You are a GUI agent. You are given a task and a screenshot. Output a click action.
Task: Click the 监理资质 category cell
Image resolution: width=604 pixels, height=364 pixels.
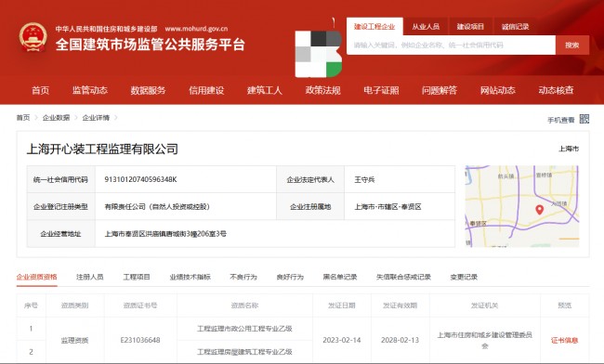[74, 340]
